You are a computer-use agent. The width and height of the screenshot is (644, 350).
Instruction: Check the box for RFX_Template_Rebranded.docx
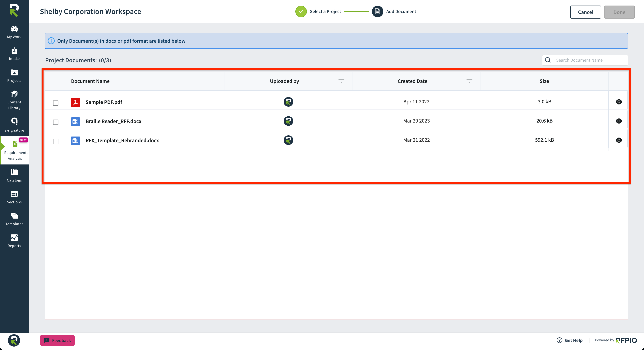coord(56,141)
